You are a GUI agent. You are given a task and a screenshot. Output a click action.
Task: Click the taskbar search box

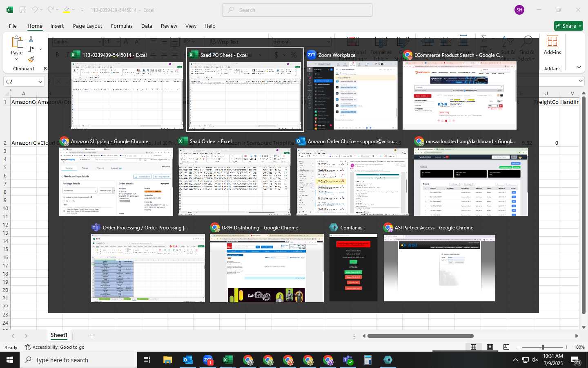[x=78, y=360]
